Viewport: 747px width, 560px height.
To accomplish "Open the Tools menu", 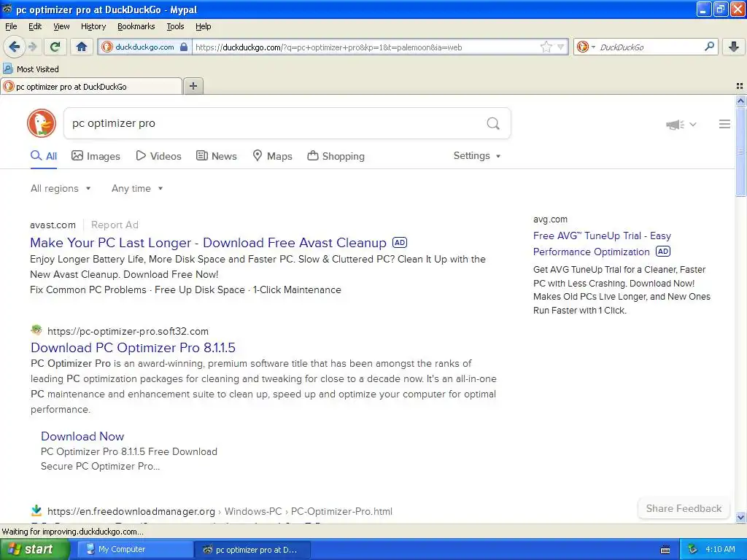I will click(175, 26).
